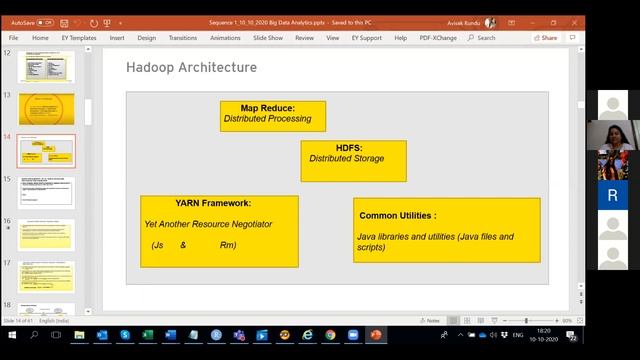
Task: Open Skype from the taskbar
Action: tap(125, 335)
